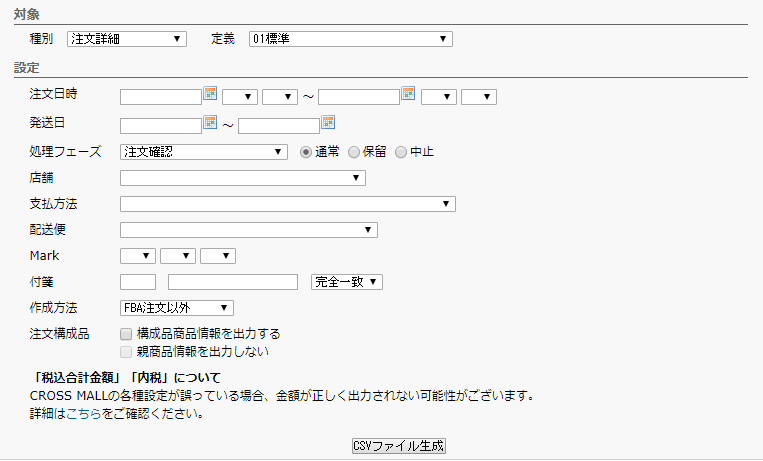The image size is (763, 461).
Task: Click the long 付箋 text field
Action: click(x=233, y=282)
